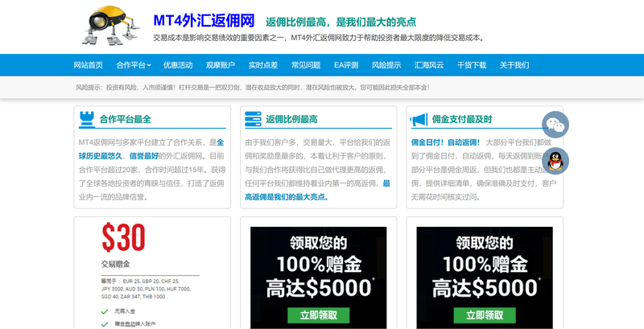The image size is (644, 329).
Task: Click the 返佣比例最高 heading
Action: click(x=291, y=119)
